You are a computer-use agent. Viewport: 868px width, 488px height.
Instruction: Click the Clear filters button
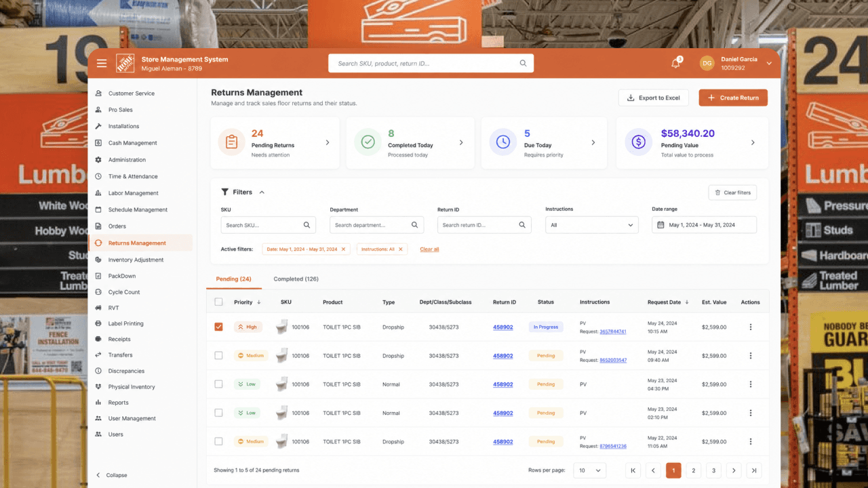732,192
